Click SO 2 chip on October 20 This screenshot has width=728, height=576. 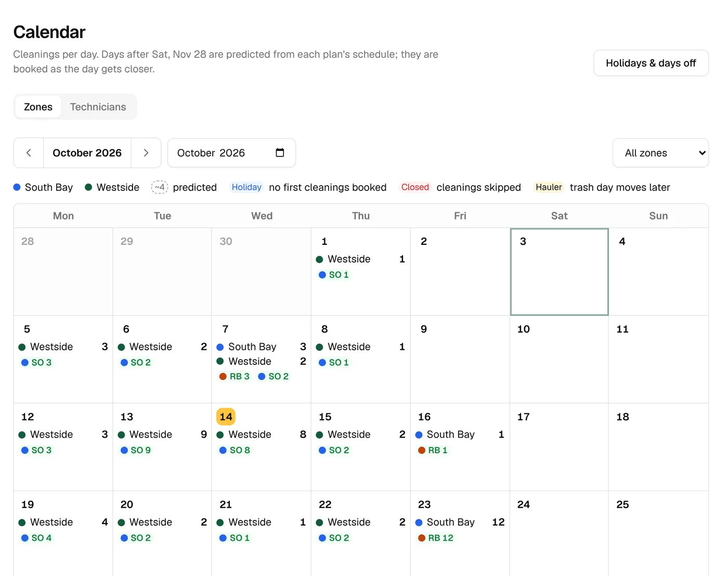click(x=136, y=538)
